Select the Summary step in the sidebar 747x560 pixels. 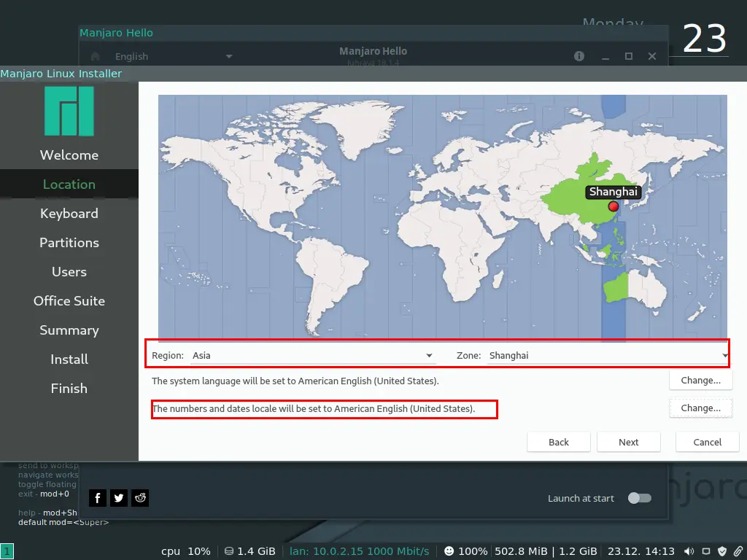tap(69, 330)
